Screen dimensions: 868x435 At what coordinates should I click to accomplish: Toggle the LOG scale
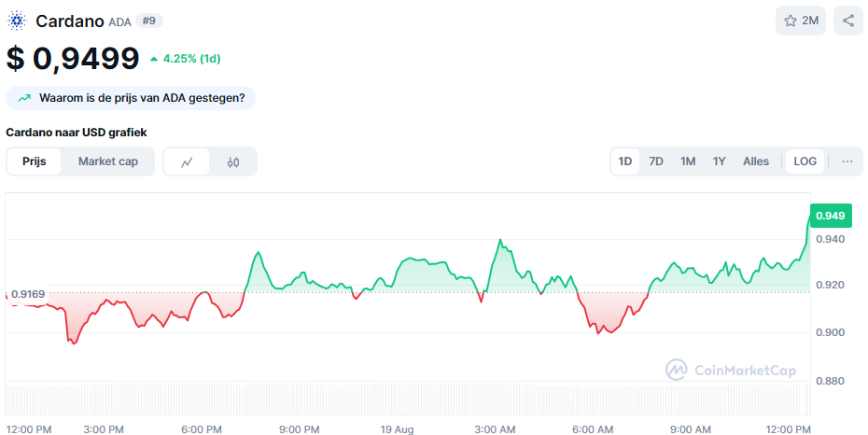(805, 161)
